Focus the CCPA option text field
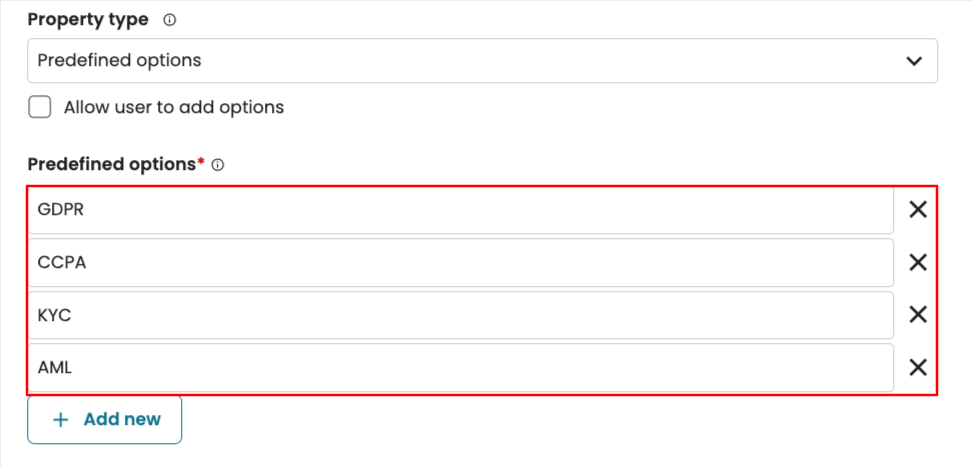This screenshot has width=972, height=467. tap(460, 263)
